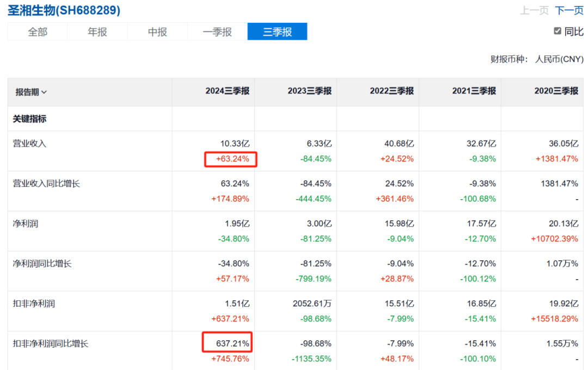
Task: Select the 三季报 tab
Action: (x=277, y=32)
